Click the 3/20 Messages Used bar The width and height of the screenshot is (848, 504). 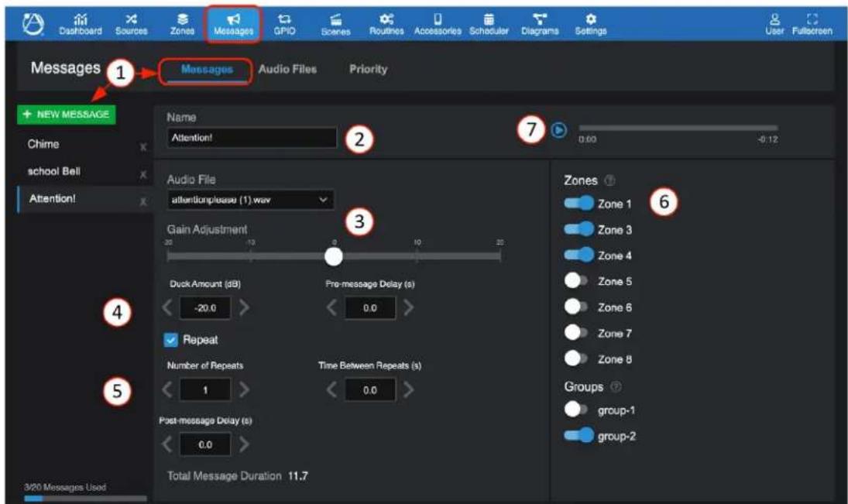85,498
